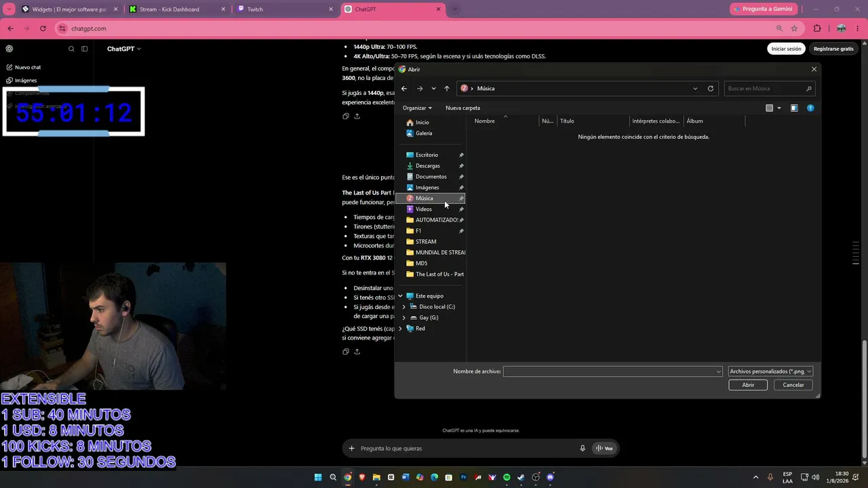
Task: Go back in the Abrir dialog
Action: [x=404, y=89]
